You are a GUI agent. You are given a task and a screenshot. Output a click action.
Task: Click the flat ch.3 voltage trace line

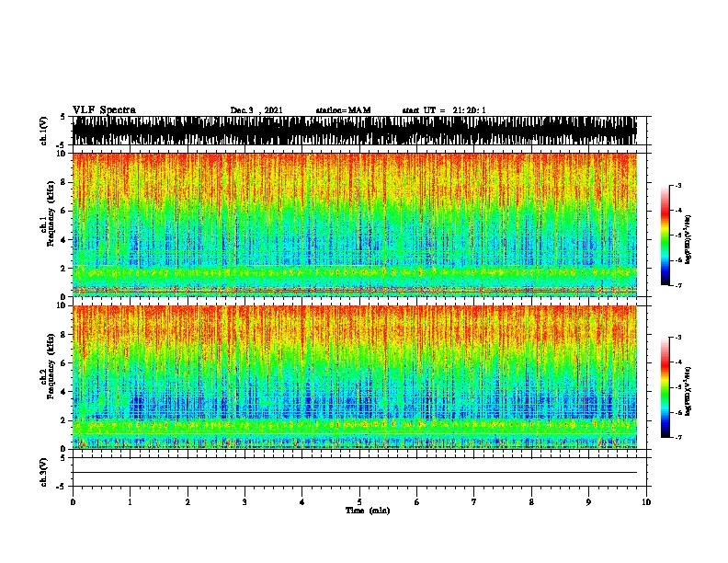coord(355,473)
